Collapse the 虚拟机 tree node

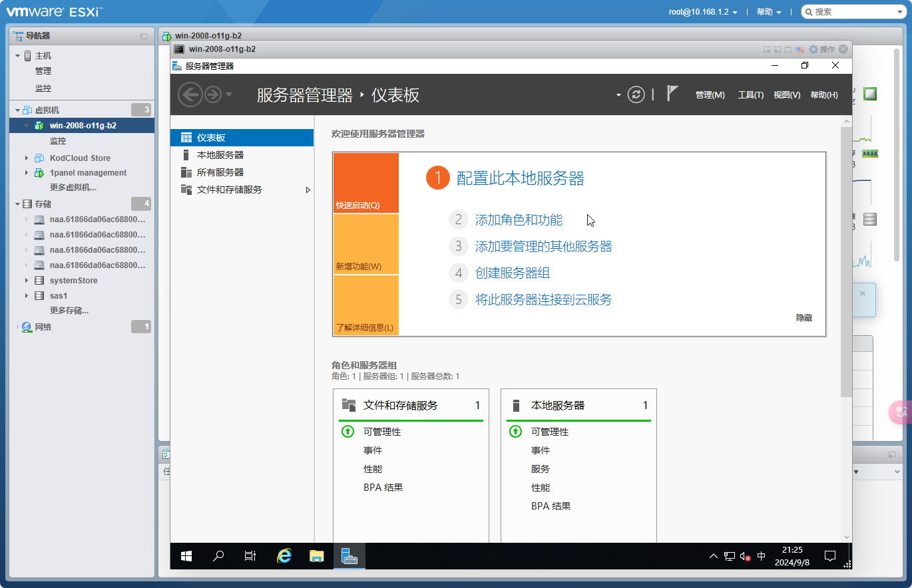pos(18,110)
